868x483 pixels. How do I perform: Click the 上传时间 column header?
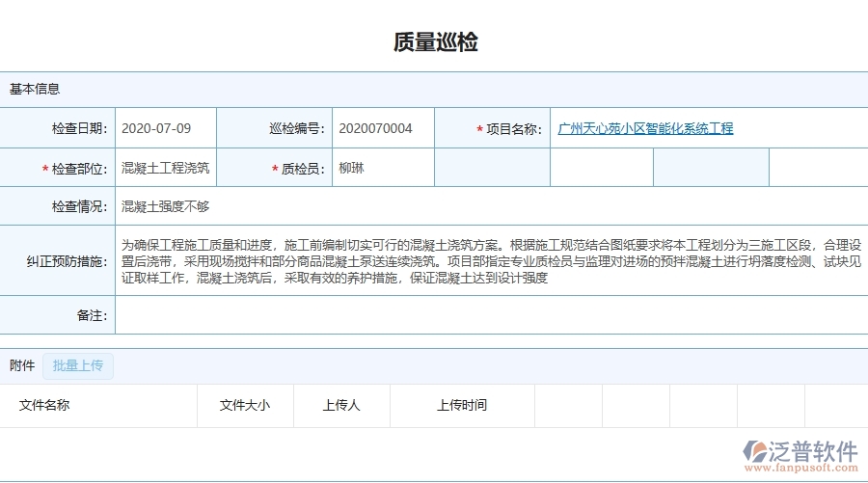(x=462, y=405)
